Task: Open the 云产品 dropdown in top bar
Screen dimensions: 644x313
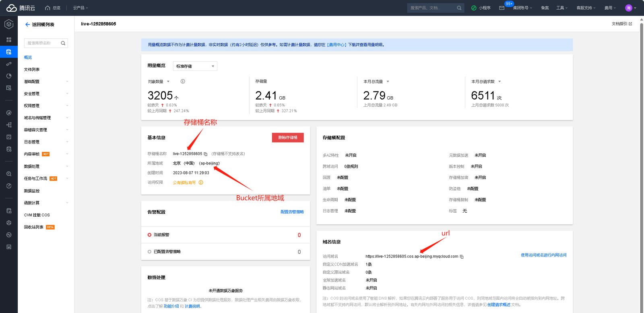Action: point(80,8)
